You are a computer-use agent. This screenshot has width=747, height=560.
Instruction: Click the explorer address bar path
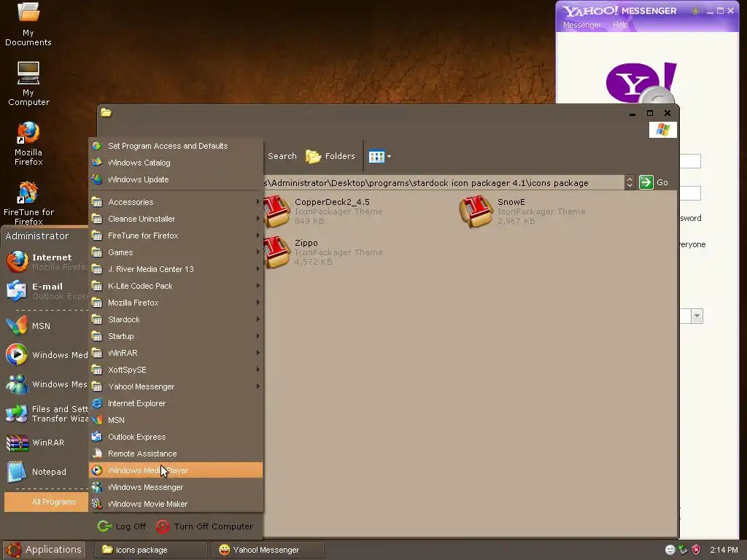point(443,183)
